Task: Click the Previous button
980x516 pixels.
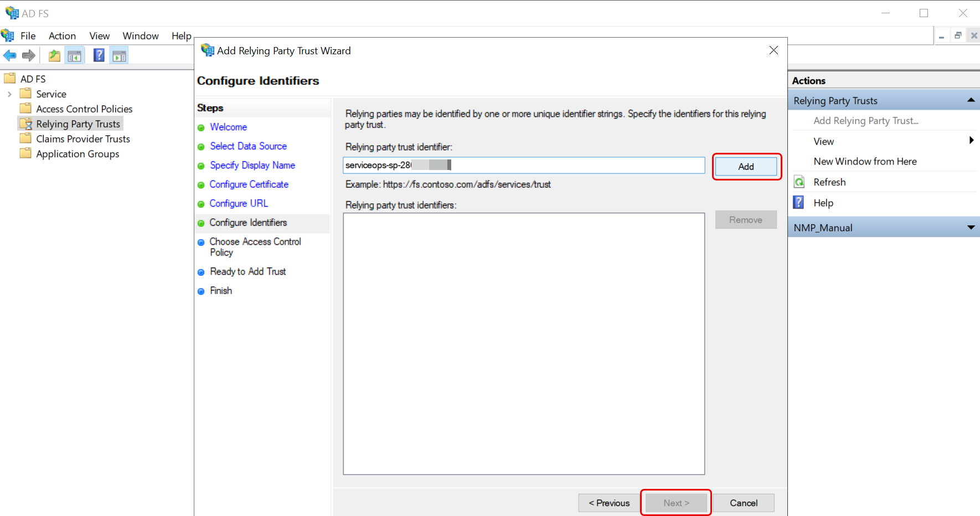Action: [609, 503]
